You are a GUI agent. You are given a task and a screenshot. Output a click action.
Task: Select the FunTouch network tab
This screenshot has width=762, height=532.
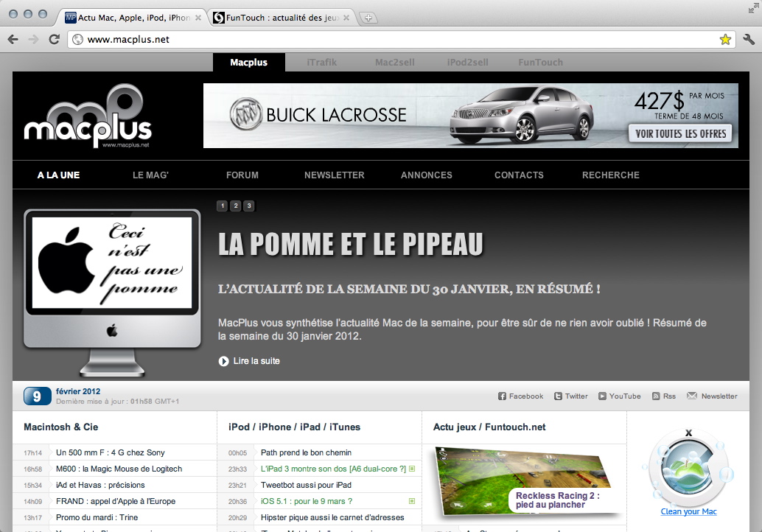point(540,62)
